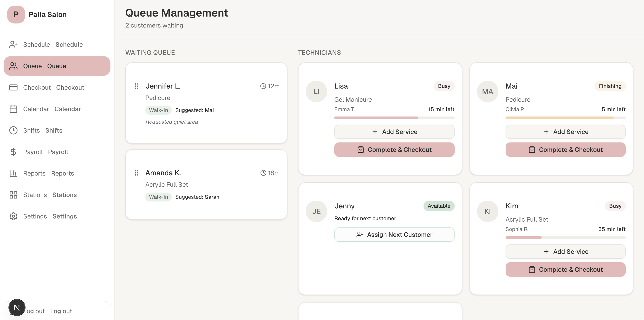Screen dimensions: 644x320
Task: Add Service for Kim
Action: pos(566,252)
